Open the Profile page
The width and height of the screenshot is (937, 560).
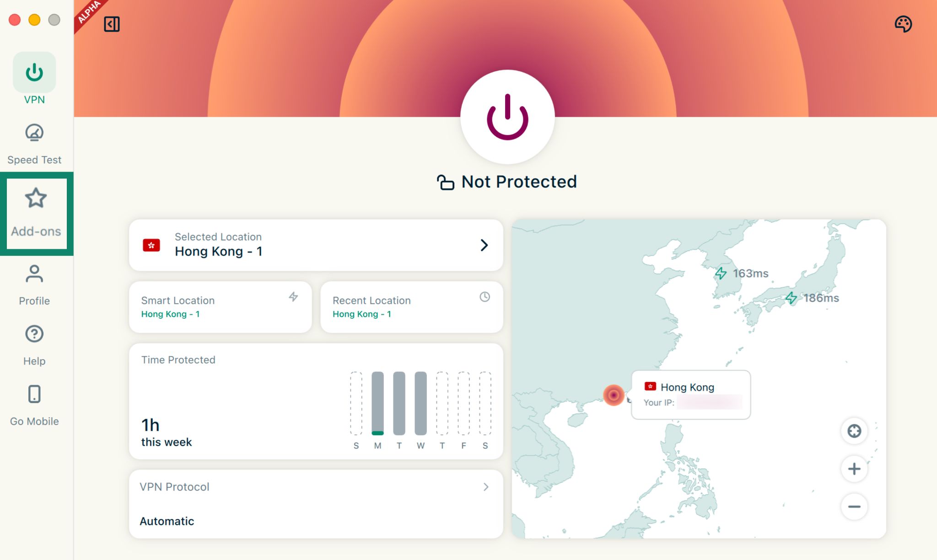[34, 285]
